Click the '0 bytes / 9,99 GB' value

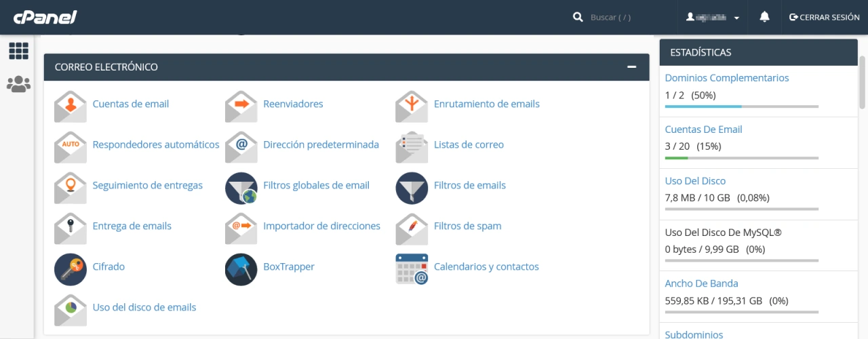[x=702, y=250]
